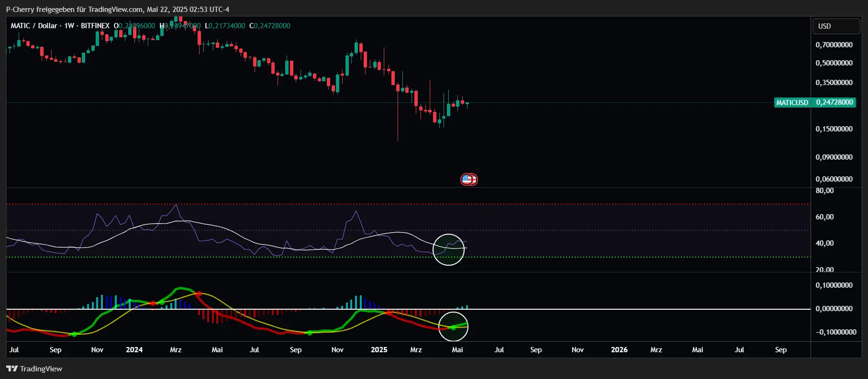Screen dimensions: 868x379
Task: Click the US flag economic event icon
Action: coord(467,180)
